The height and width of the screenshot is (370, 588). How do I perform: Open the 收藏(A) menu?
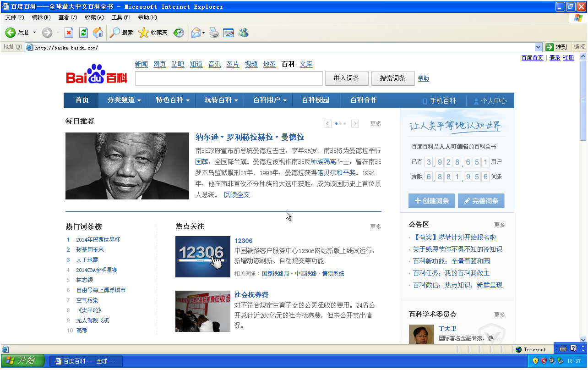point(94,17)
